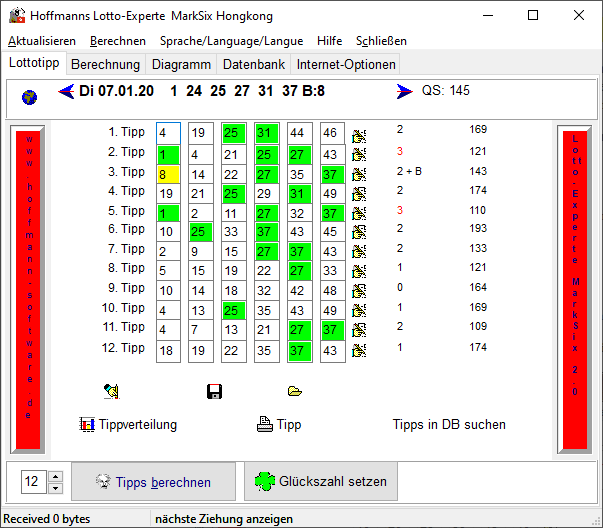Increase tip count with up spinner

(x=56, y=476)
